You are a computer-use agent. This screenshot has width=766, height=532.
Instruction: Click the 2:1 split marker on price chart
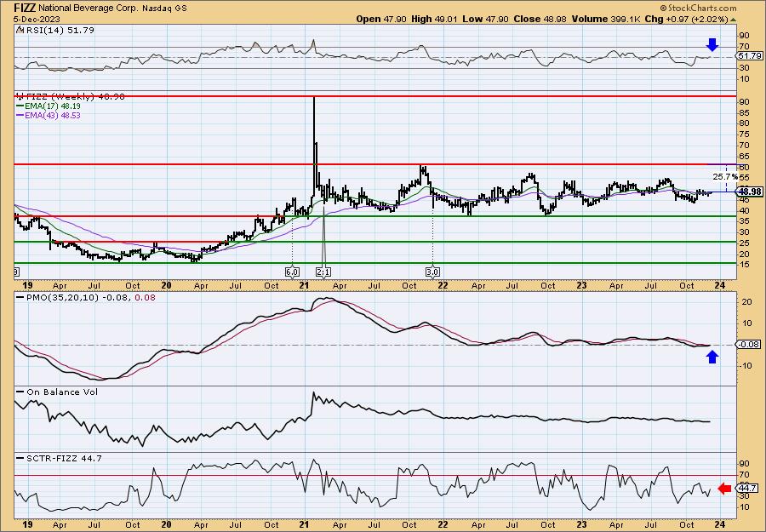[x=323, y=272]
